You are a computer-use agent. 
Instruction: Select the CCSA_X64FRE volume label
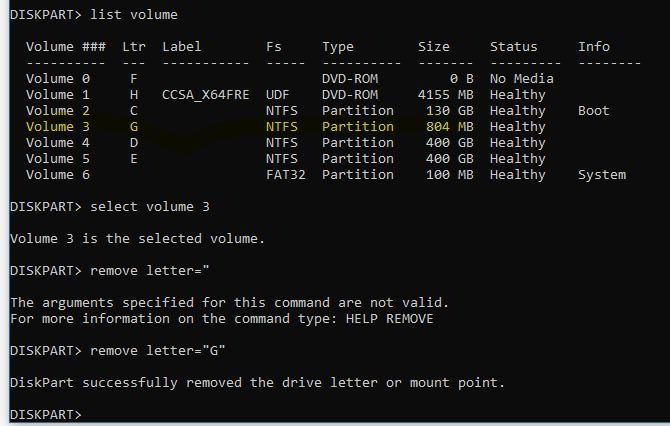click(205, 94)
